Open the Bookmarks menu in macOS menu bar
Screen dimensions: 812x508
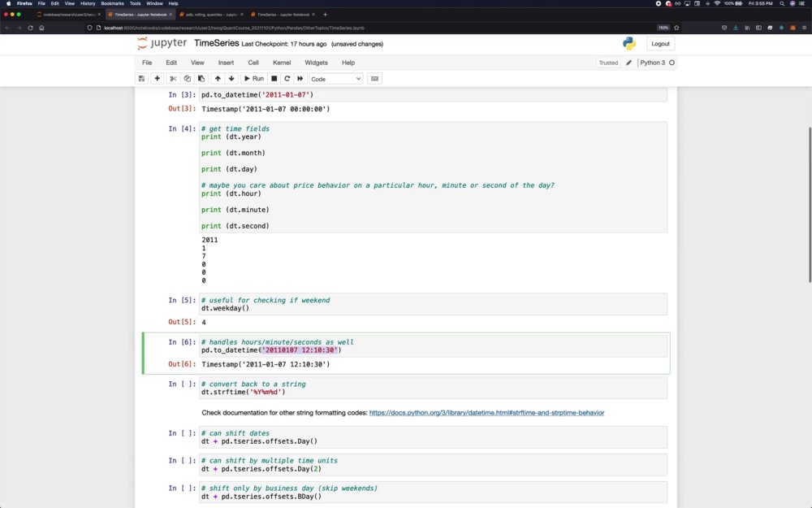click(x=112, y=3)
